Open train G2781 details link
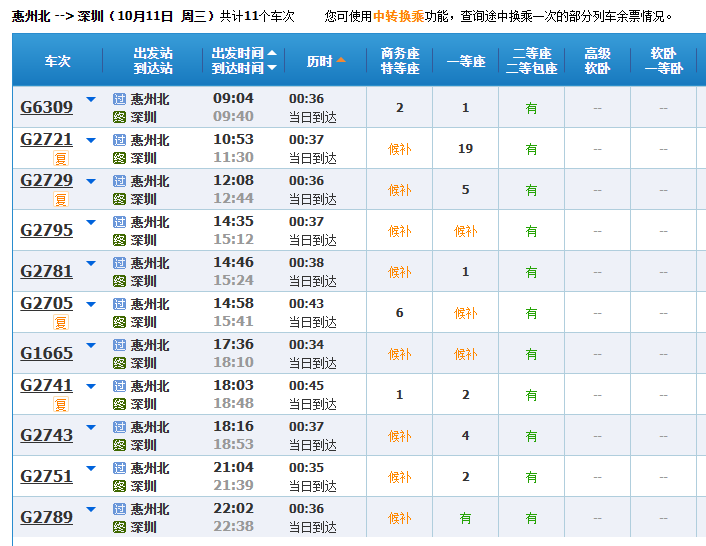The width and height of the screenshot is (706, 546). pos(46,271)
